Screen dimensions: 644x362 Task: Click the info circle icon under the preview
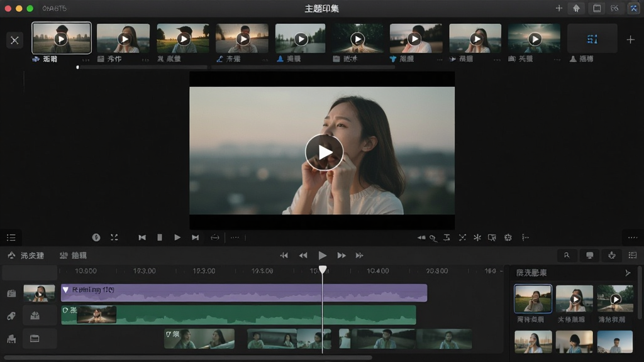point(96,237)
